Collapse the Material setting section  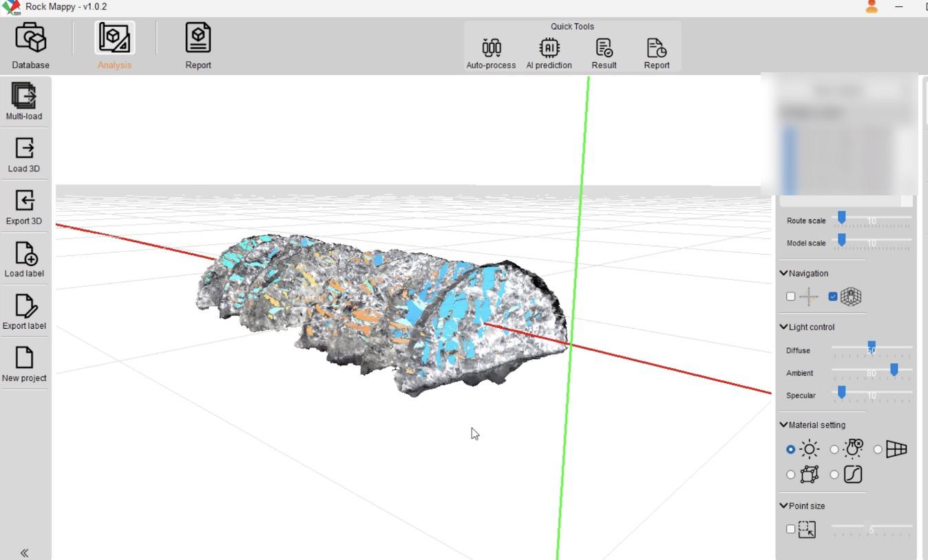pyautogui.click(x=783, y=424)
